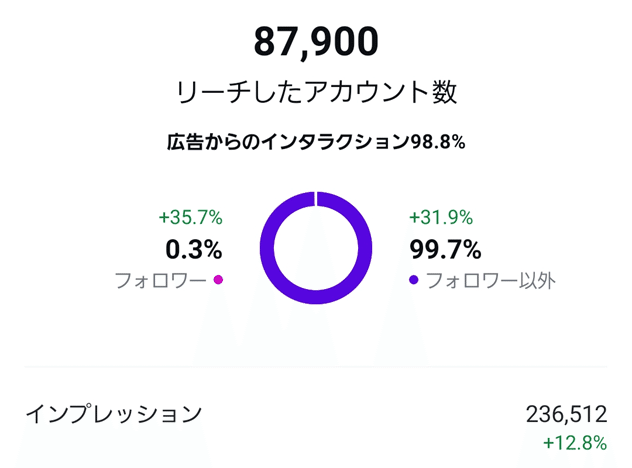Open 広告からのインタラクション98.8% details

click(x=316, y=142)
